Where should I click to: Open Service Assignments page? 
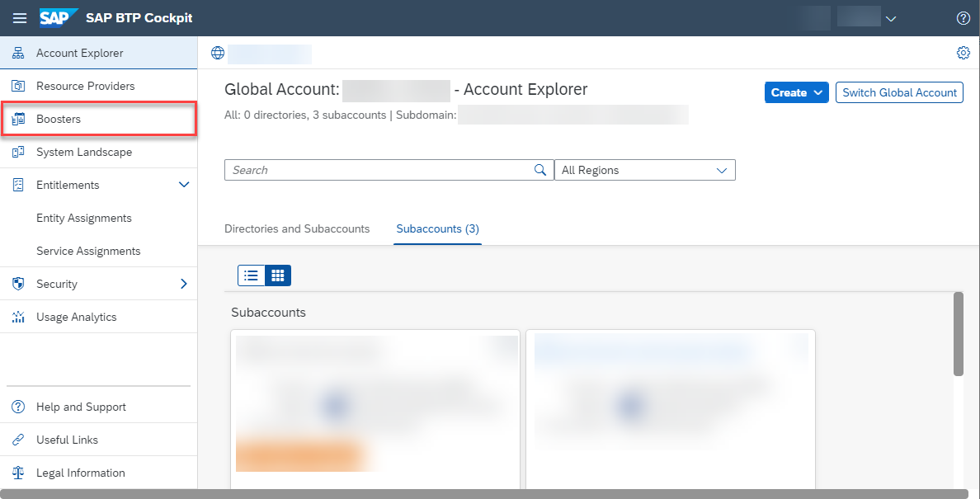99,251
